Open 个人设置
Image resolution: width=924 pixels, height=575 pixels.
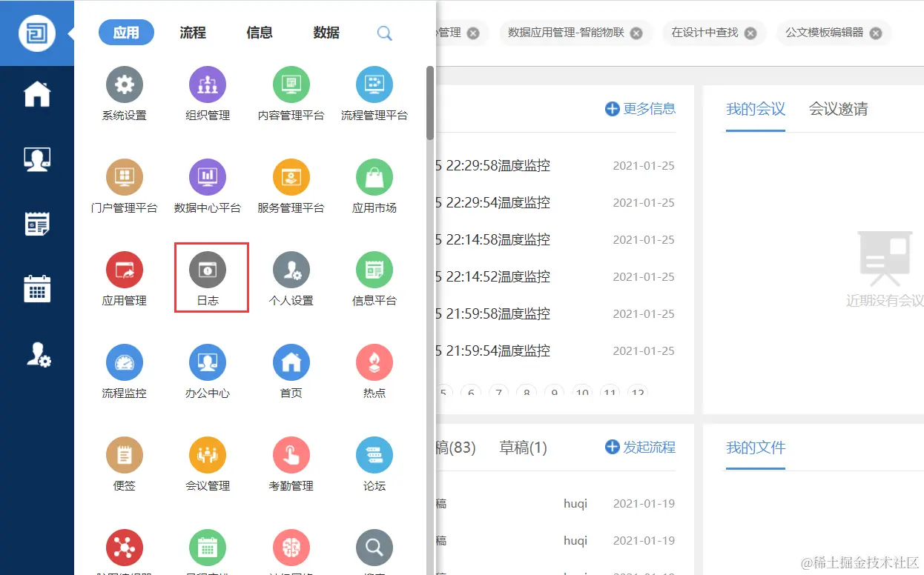[x=291, y=279]
